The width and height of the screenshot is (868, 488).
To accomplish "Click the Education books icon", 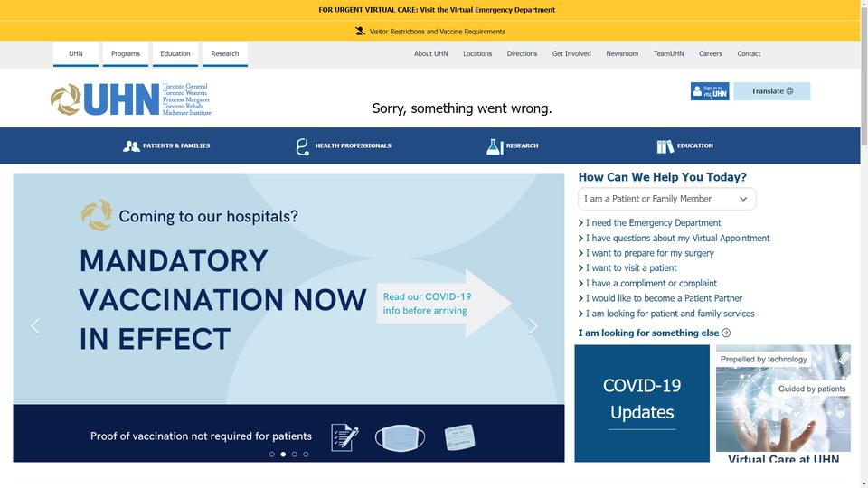I will tap(665, 146).
